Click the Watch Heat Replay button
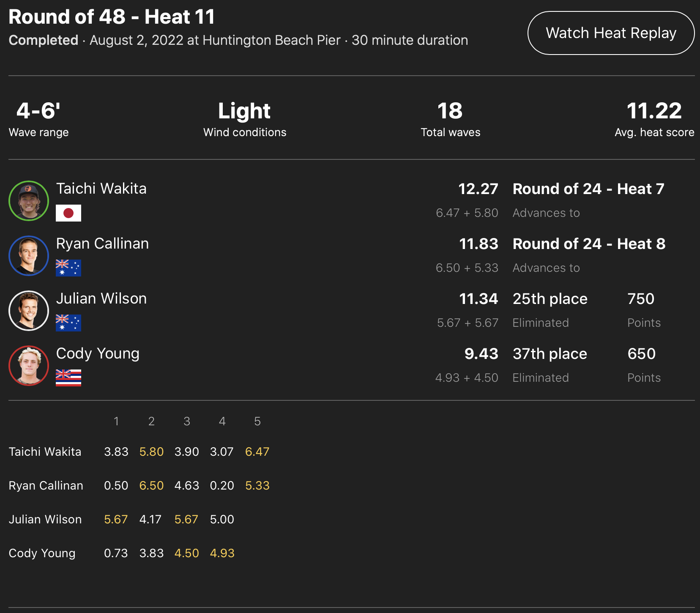Image resolution: width=700 pixels, height=613 pixels. [x=611, y=33]
